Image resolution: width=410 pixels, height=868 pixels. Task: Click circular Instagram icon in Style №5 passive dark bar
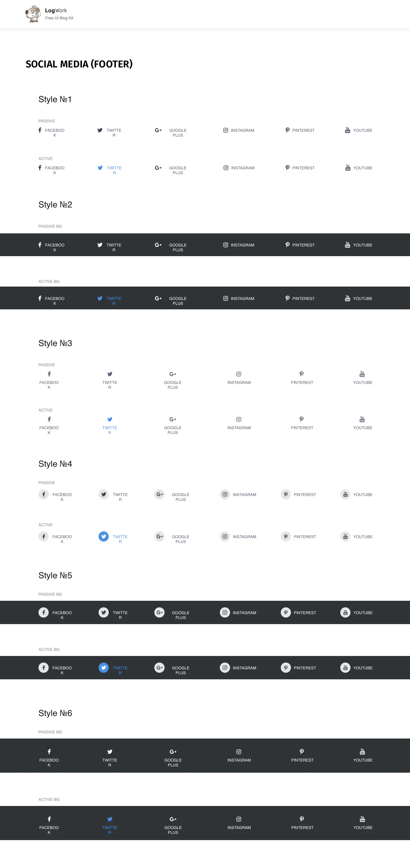pos(225,612)
